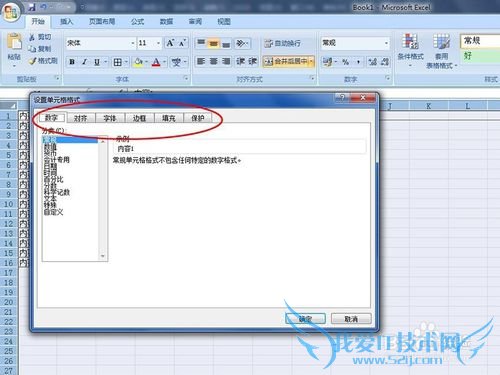Select the 好 cell style
Viewport: 500px width, 375px height.
[480, 56]
